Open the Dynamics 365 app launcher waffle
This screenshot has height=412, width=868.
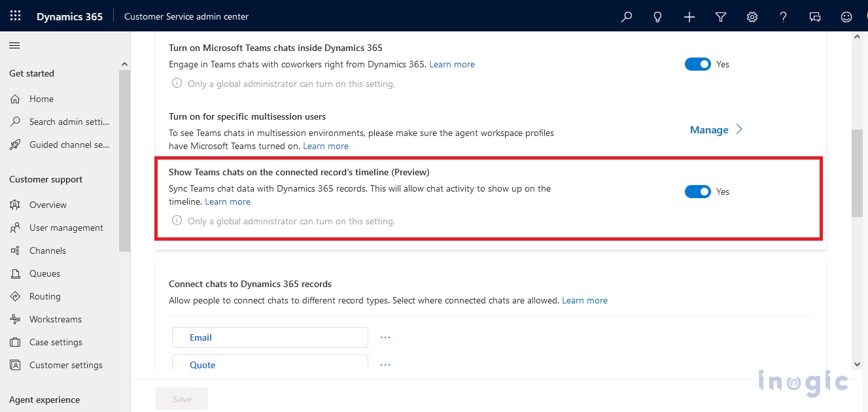coord(15,16)
